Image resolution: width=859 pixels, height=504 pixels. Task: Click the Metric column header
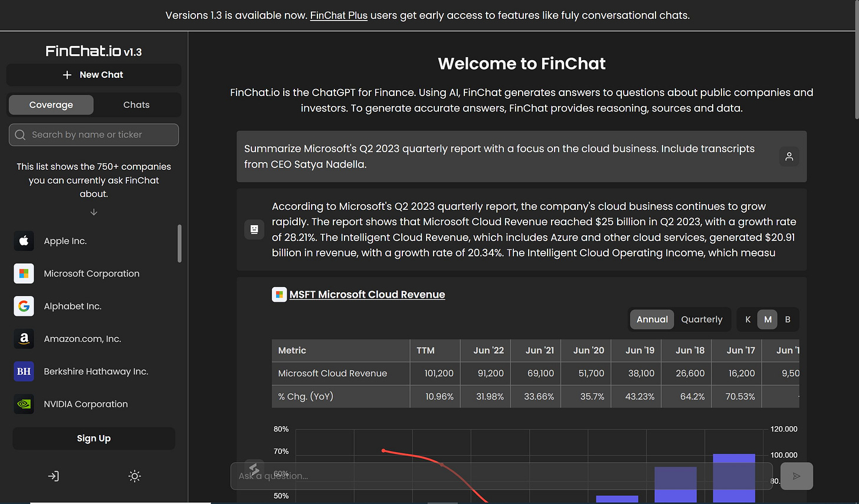(341, 350)
